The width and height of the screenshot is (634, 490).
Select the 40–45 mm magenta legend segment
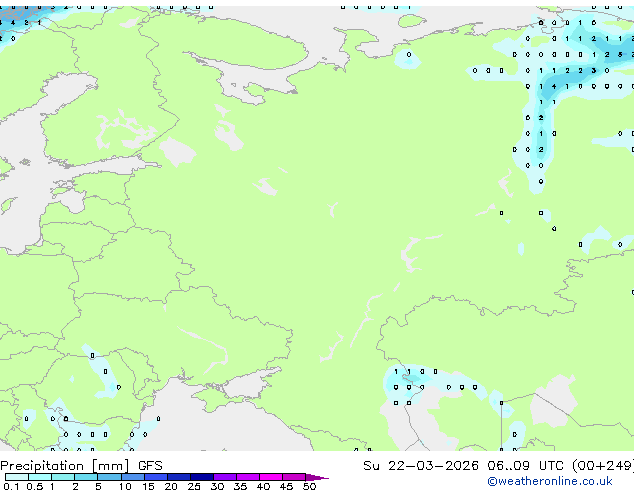271,477
